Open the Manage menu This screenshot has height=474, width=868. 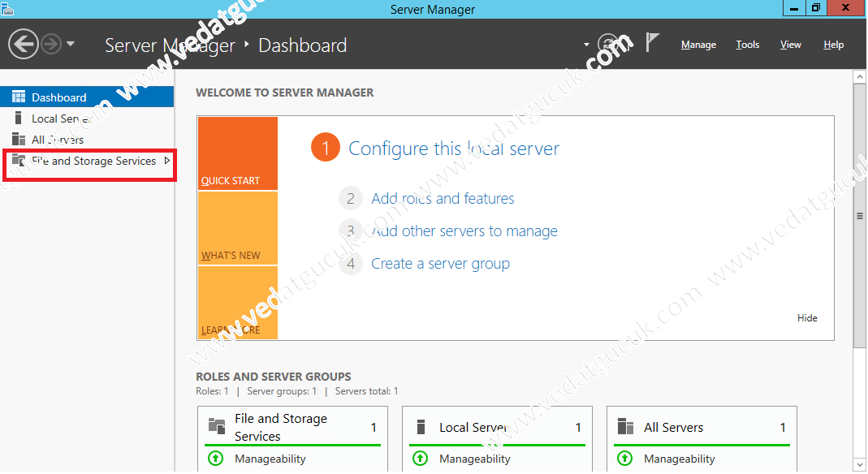pyautogui.click(x=698, y=45)
